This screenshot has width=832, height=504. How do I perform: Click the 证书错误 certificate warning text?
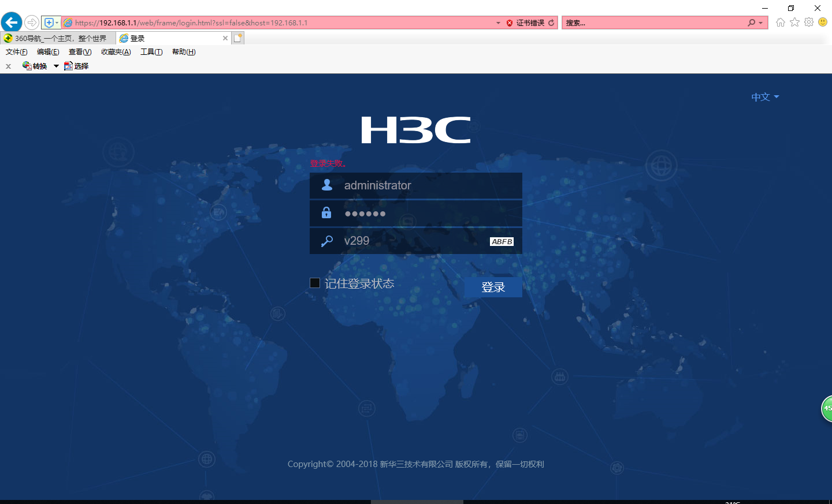530,23
